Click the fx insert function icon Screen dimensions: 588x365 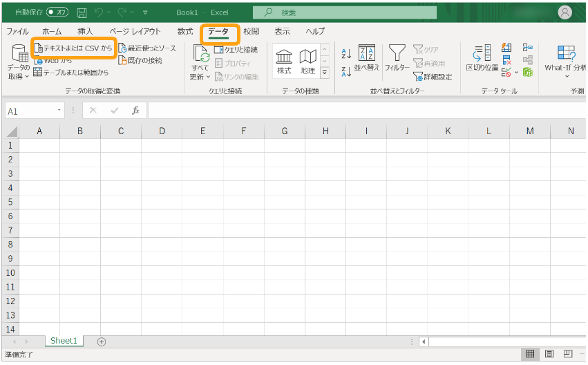pyautogui.click(x=135, y=111)
